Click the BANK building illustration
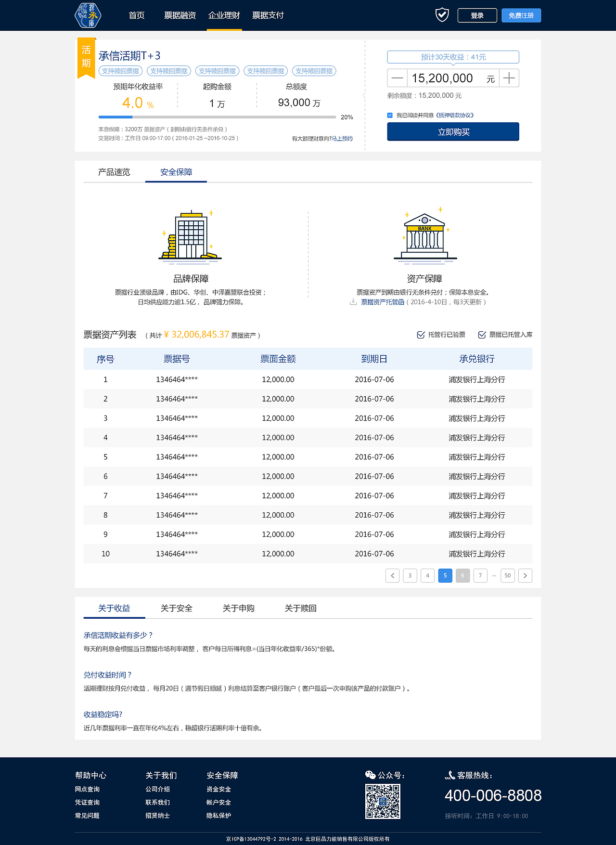616x845 pixels. pyautogui.click(x=425, y=236)
